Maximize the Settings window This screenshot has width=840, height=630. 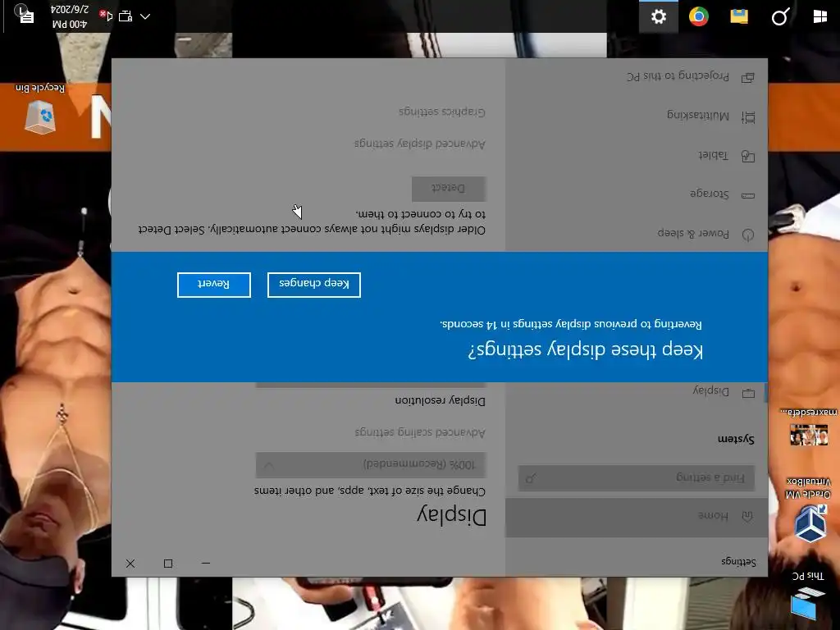click(x=168, y=563)
